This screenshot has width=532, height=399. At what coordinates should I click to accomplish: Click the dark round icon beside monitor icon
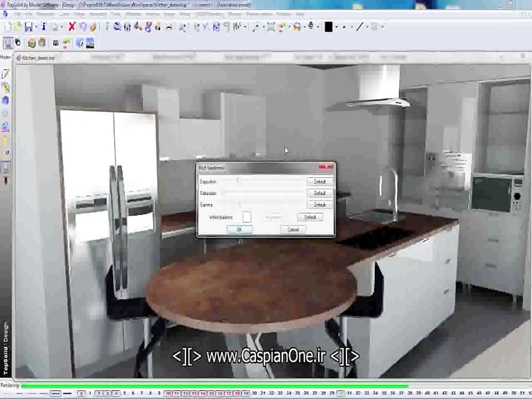[x=18, y=43]
